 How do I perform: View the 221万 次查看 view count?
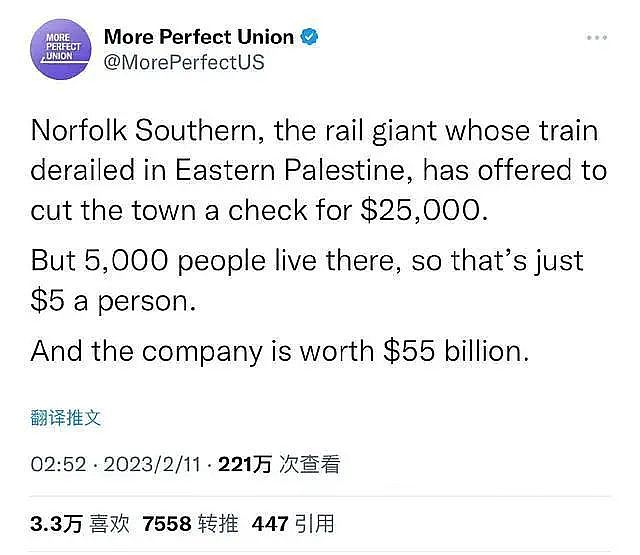(x=279, y=464)
